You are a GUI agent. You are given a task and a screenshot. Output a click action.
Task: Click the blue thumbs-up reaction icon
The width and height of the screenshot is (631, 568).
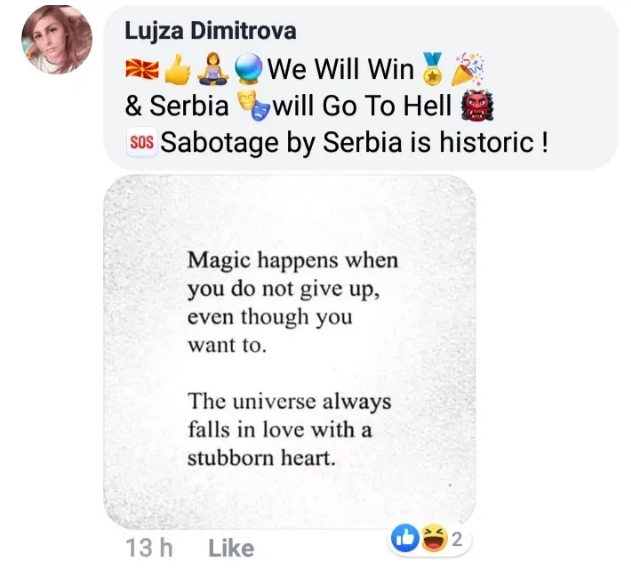pyautogui.click(x=405, y=538)
